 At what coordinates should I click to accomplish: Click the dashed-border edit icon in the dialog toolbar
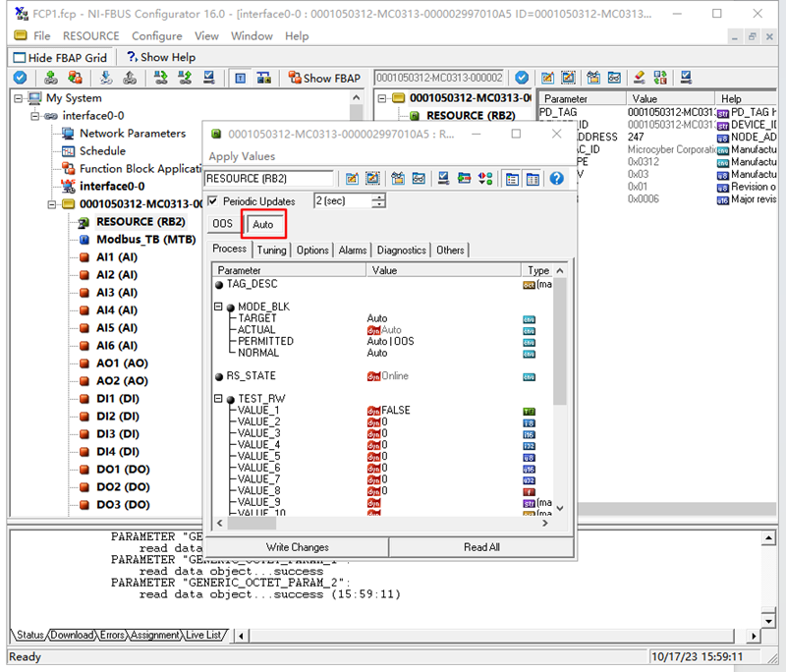pos(372,179)
